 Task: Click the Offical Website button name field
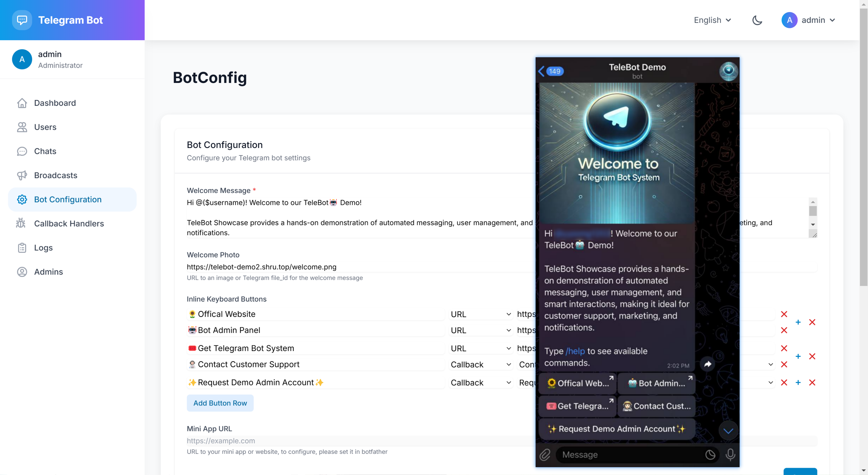(x=315, y=314)
